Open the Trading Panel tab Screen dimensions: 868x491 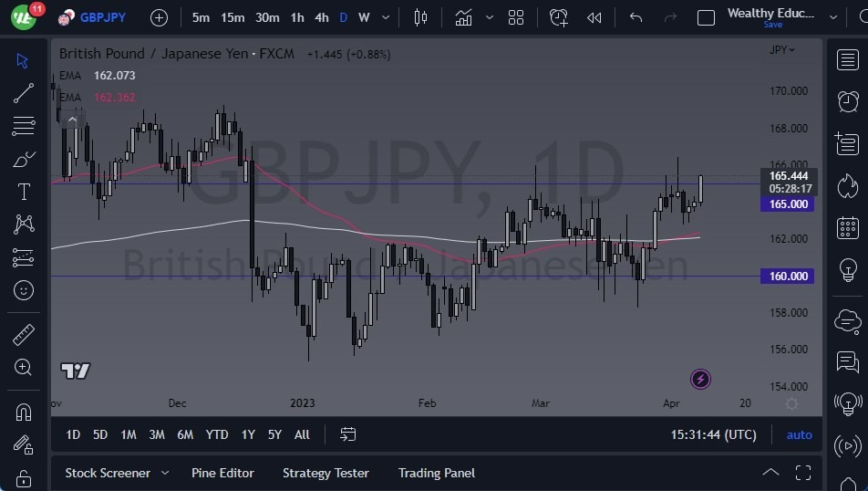[436, 473]
